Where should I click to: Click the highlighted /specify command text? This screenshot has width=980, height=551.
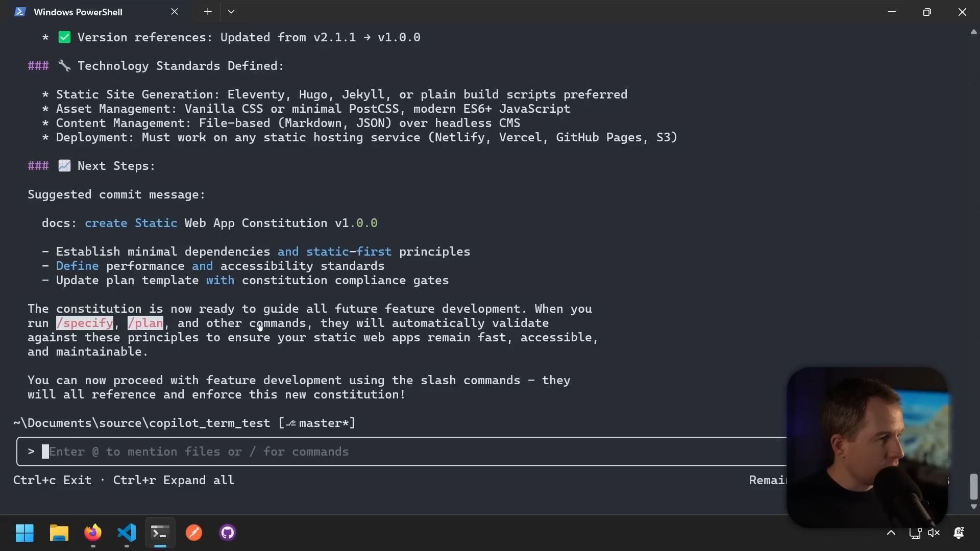85,323
